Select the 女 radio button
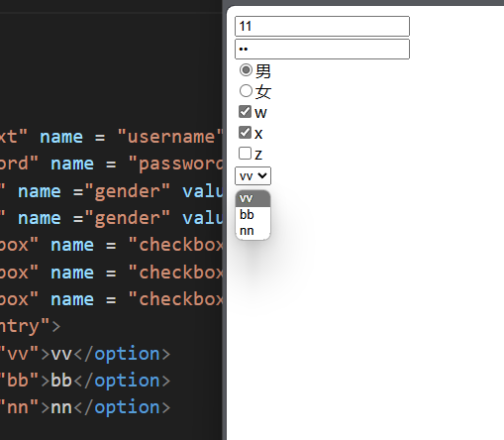The width and height of the screenshot is (504, 440). pyautogui.click(x=246, y=91)
